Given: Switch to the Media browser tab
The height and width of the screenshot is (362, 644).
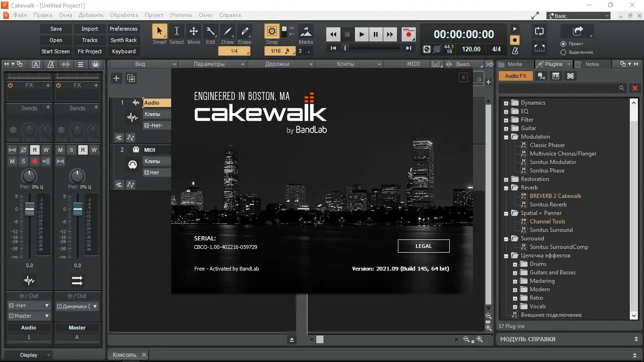Looking at the screenshot, I should click(x=515, y=64).
